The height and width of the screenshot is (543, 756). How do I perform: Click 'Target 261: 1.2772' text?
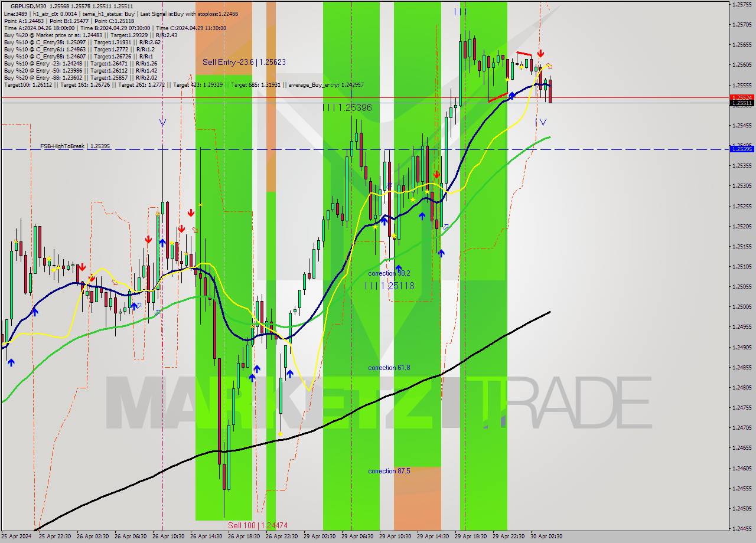coord(141,85)
